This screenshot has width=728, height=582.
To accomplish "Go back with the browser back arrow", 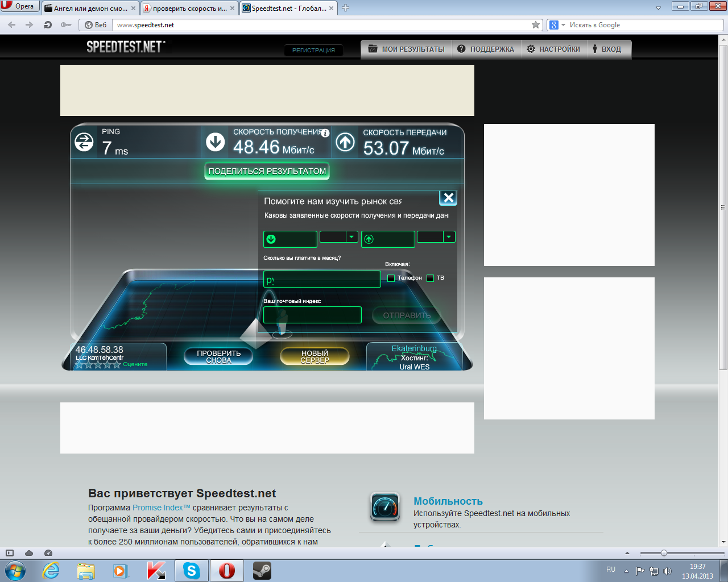I will point(12,25).
